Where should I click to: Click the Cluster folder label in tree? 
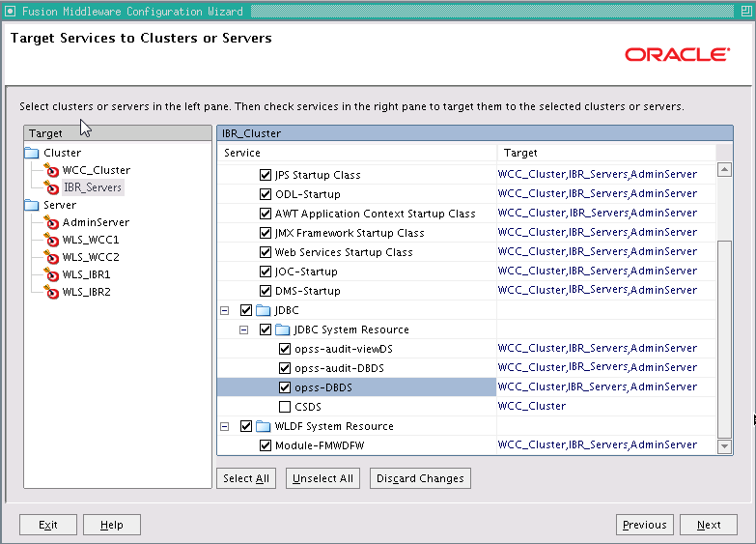point(62,153)
